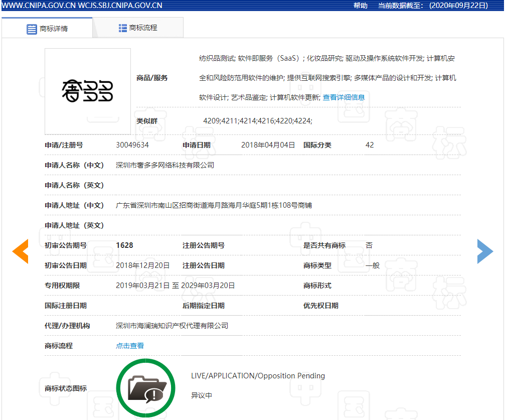Click the applicant address beginning 广东省深圳市南山区

214,205
